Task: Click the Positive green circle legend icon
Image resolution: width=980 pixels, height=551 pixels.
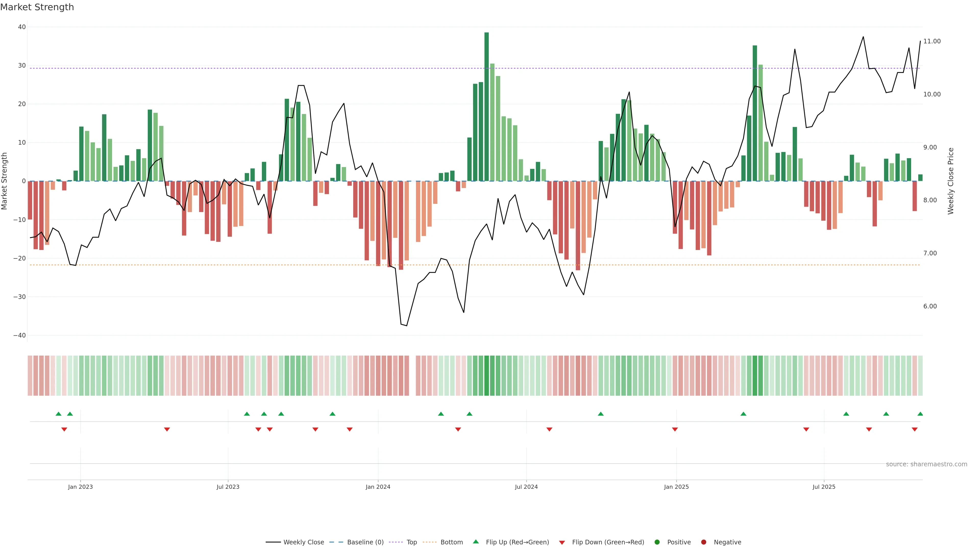Action: [x=657, y=542]
